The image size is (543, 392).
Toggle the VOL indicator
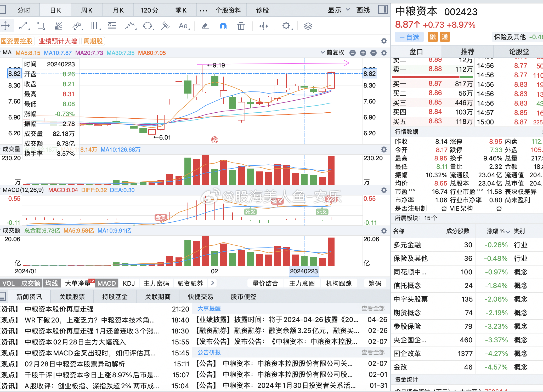[x=9, y=283]
